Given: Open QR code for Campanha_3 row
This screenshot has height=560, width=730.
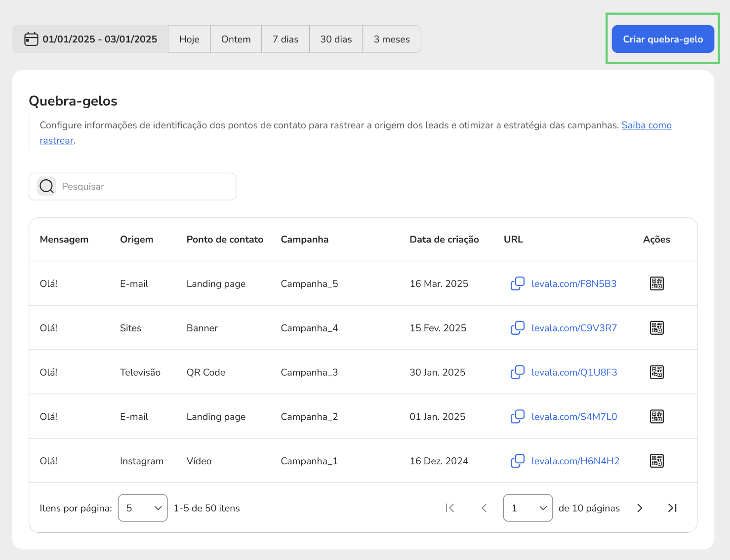Looking at the screenshot, I should (x=656, y=372).
